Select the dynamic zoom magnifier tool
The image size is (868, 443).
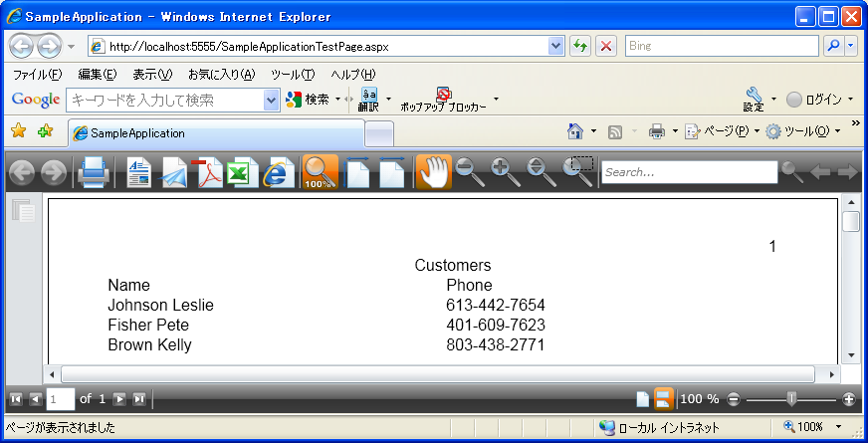(x=541, y=172)
